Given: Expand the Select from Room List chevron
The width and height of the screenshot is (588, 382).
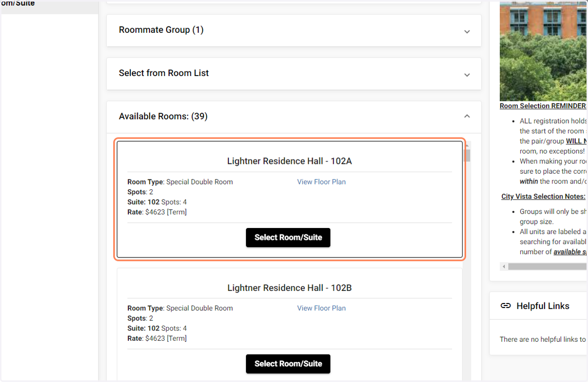Looking at the screenshot, I should click(x=467, y=75).
